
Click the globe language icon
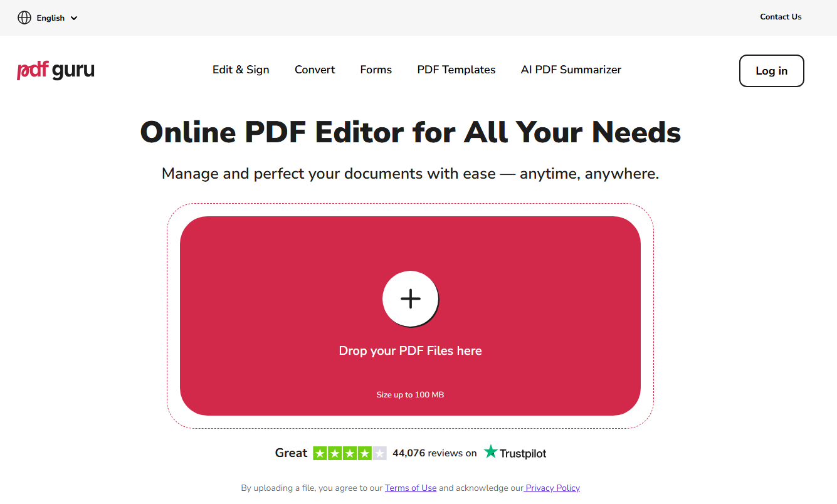pos(24,18)
